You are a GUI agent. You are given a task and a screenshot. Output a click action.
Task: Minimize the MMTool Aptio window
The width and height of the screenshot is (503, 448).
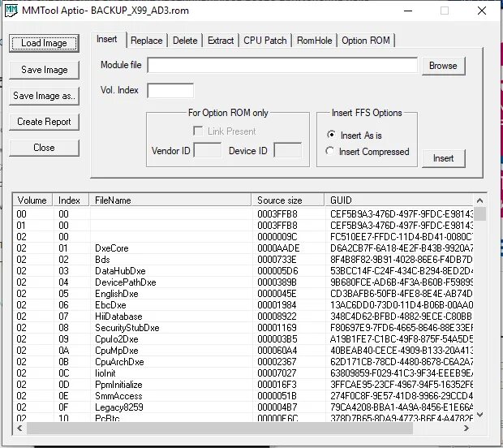tap(408, 11)
